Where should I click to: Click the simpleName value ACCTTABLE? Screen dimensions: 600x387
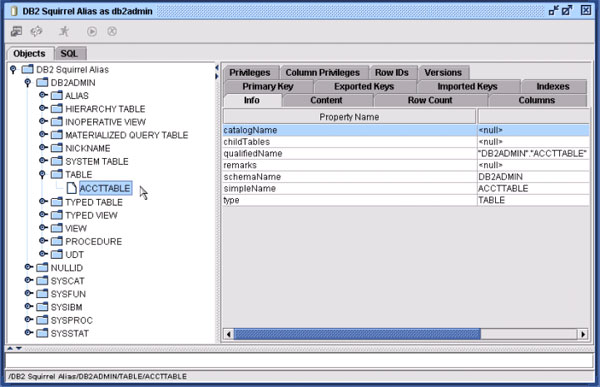click(503, 189)
